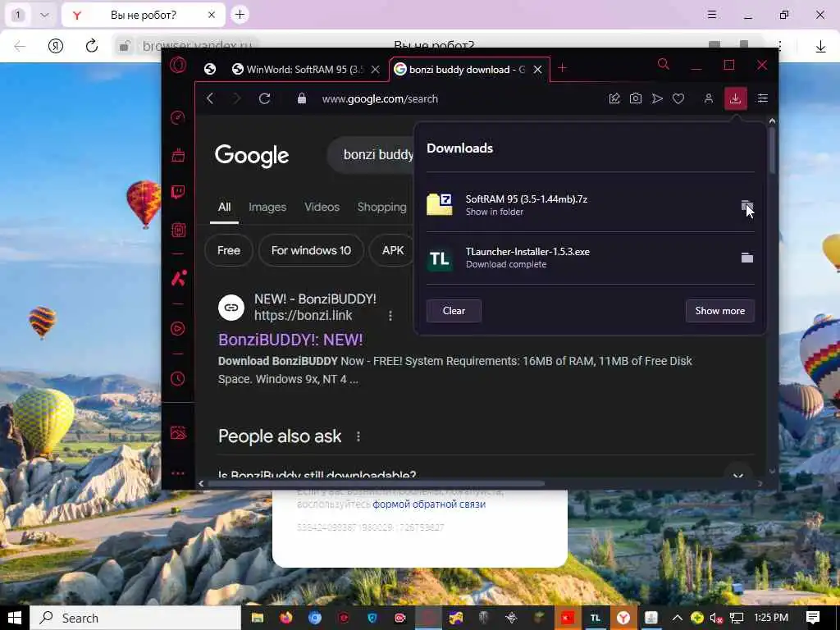Close the bonzi buddy download tab
This screenshot has height=630, width=840.
point(538,70)
